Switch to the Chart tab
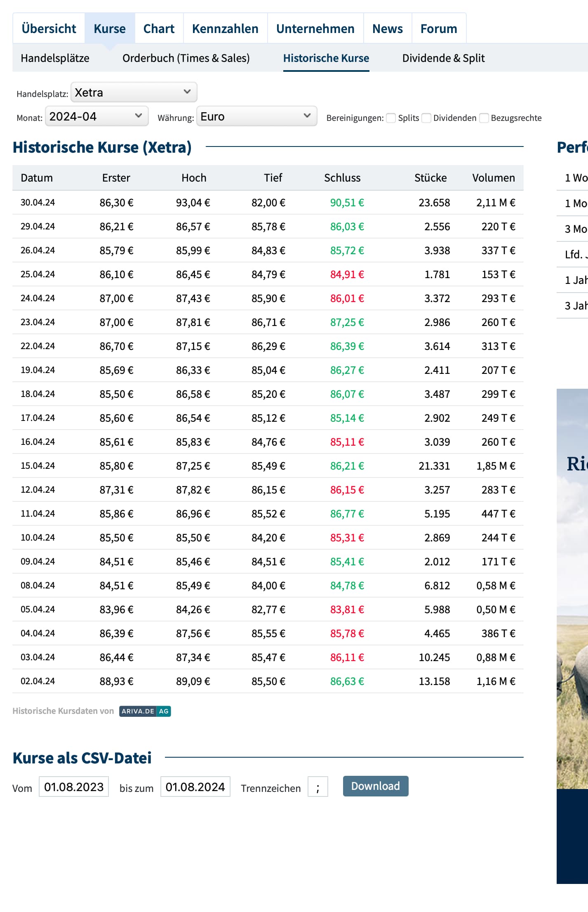The image size is (588, 912). (159, 28)
